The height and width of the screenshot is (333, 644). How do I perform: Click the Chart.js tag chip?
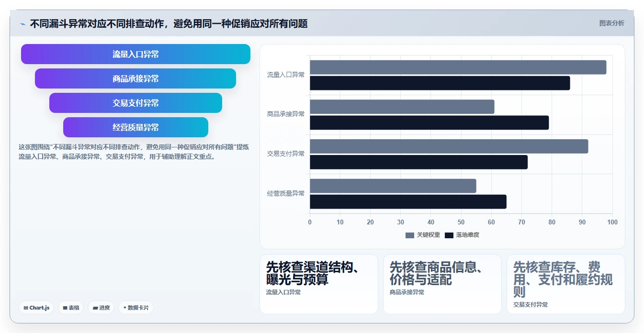[x=36, y=308]
